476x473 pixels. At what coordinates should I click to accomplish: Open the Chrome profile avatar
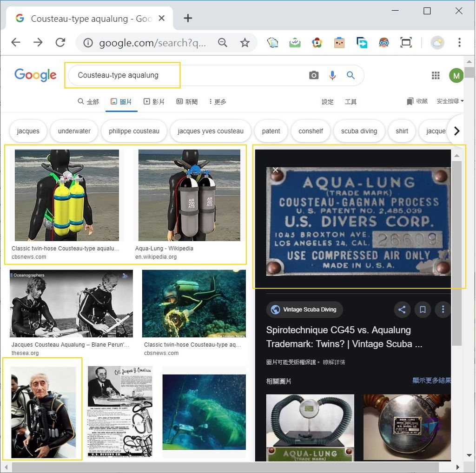tap(437, 42)
